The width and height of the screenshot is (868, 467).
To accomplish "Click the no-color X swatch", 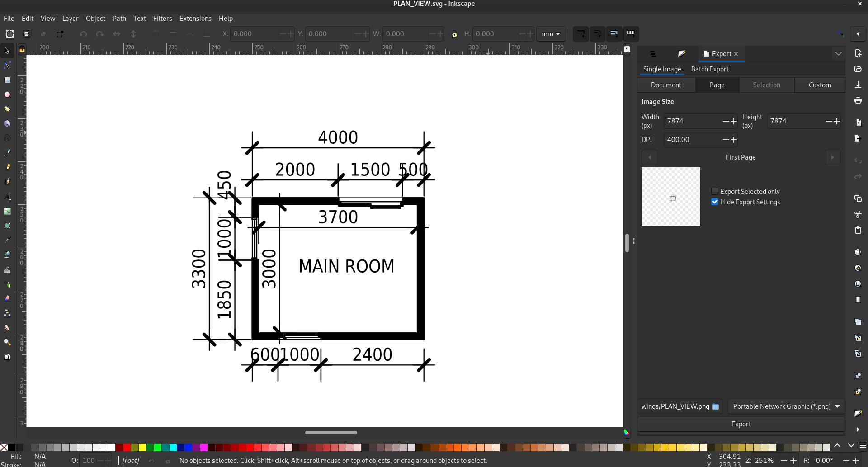I will [x=4, y=448].
